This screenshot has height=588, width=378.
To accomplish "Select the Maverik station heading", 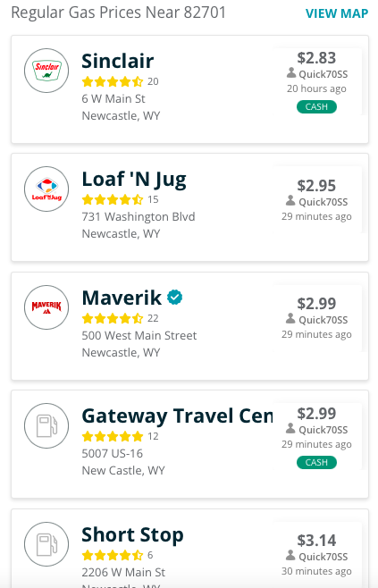I will [x=122, y=298].
